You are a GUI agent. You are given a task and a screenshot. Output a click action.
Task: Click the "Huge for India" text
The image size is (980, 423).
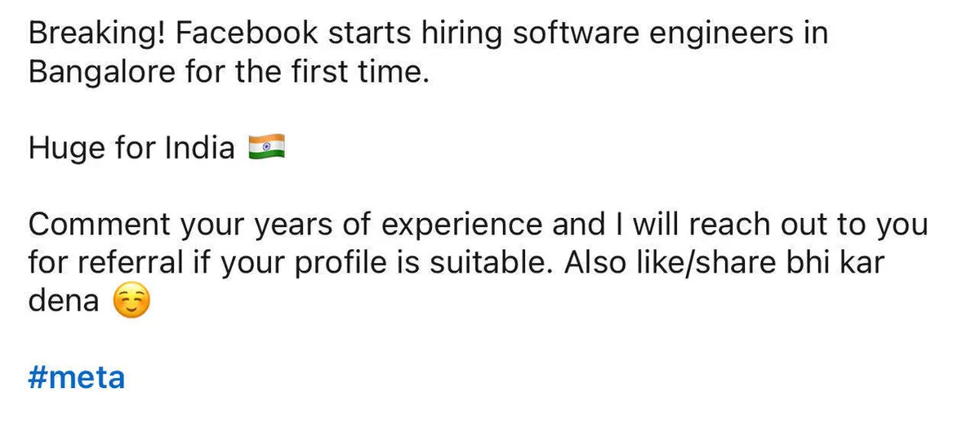pyautogui.click(x=131, y=149)
